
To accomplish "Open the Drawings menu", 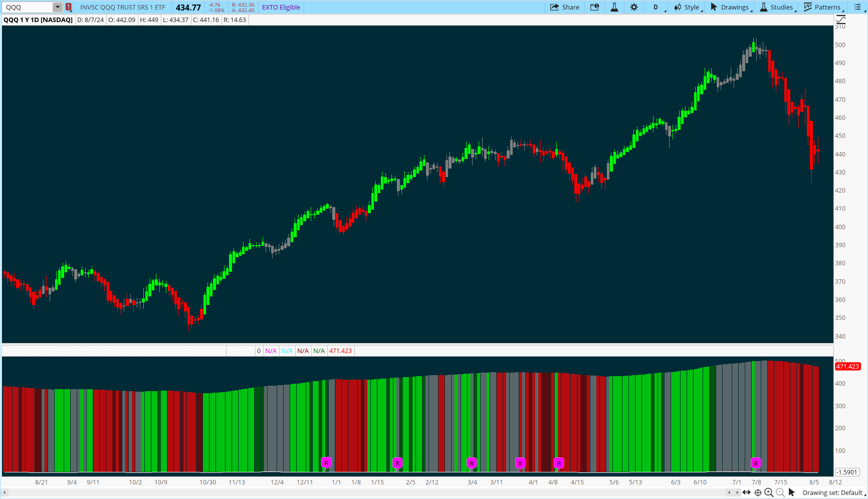I will [731, 7].
